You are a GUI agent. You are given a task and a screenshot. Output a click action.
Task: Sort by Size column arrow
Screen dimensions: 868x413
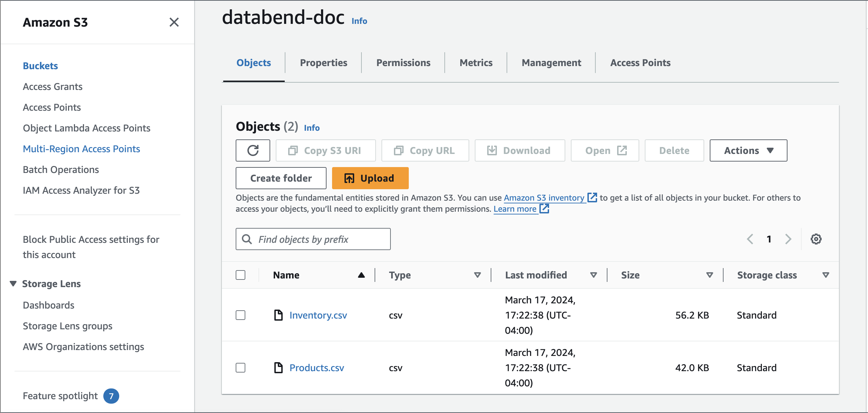click(710, 275)
